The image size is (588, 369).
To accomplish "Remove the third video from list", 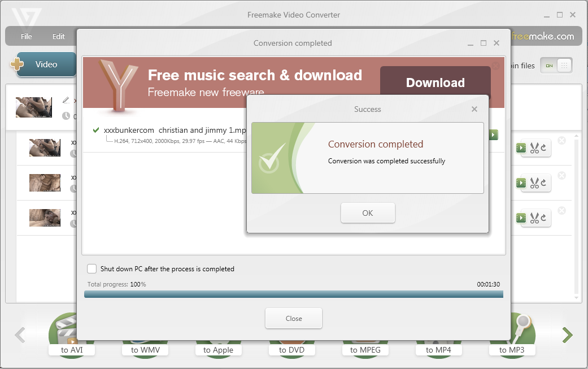I will [x=561, y=211].
